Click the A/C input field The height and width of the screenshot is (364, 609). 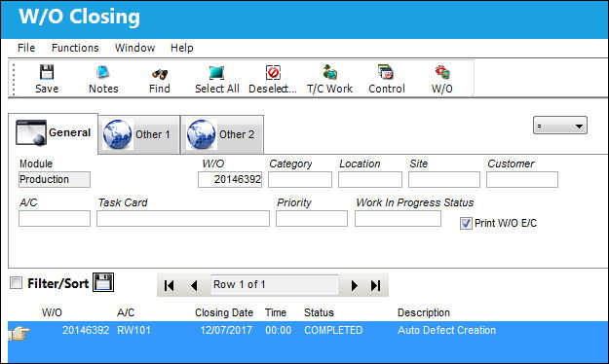click(x=55, y=218)
